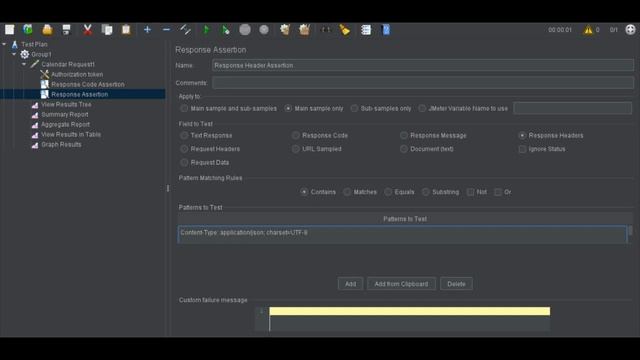Select Request Headers radio button

point(184,149)
